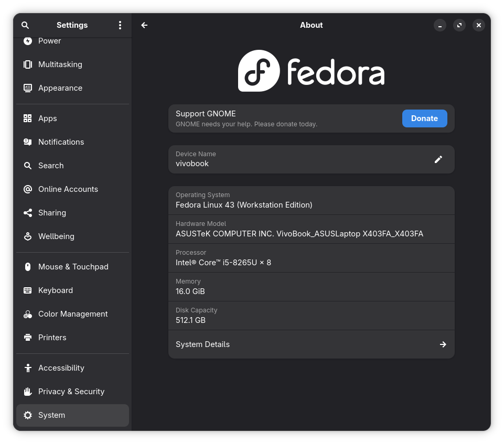Click Fedora Linux 43 (Workstation Edition) text
The height and width of the screenshot is (444, 504).
(x=244, y=205)
